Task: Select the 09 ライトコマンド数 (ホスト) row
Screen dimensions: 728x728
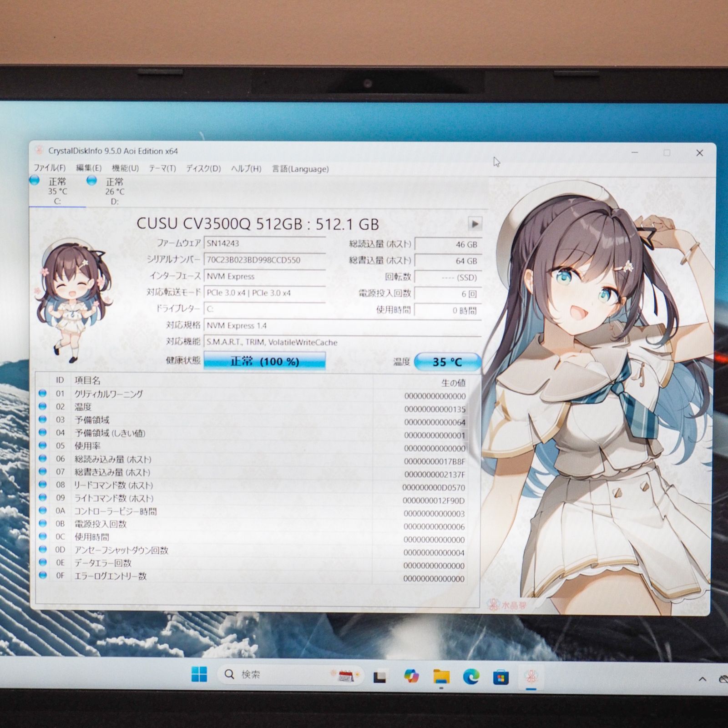Action: pyautogui.click(x=252, y=499)
